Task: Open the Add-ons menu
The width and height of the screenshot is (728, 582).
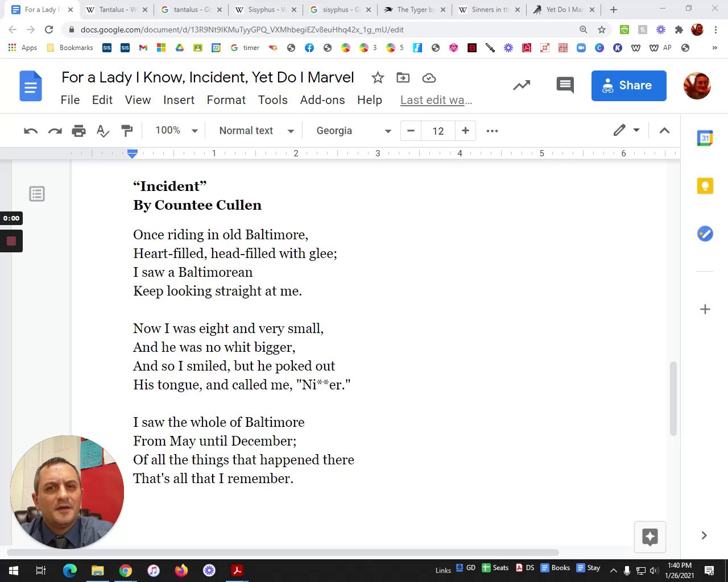Action: coord(322,100)
